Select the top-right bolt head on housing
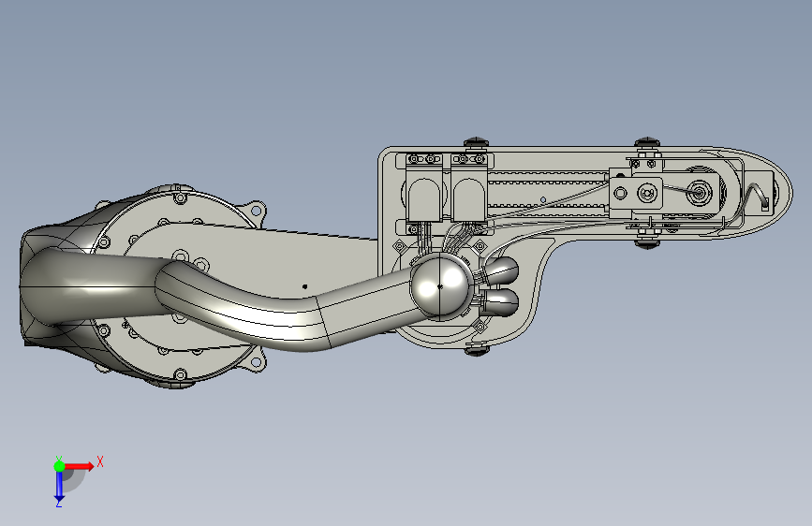 click(647, 142)
